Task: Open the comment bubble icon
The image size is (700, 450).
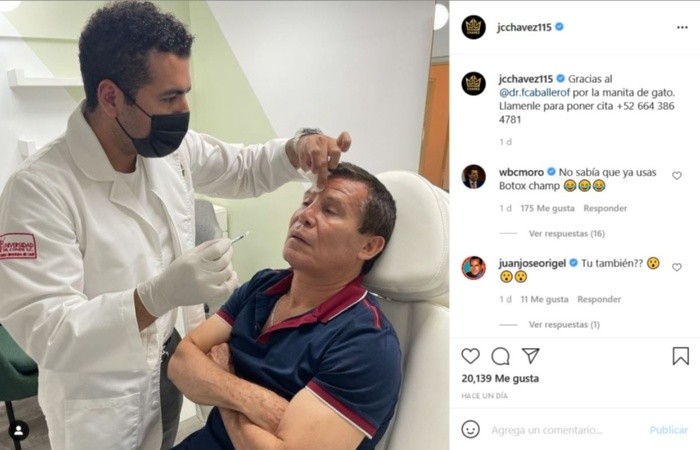Action: pos(500,356)
